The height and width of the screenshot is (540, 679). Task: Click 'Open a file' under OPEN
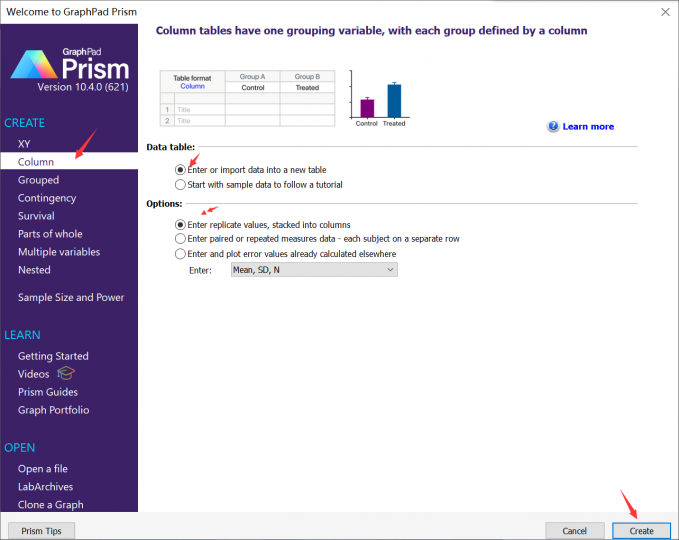42,469
